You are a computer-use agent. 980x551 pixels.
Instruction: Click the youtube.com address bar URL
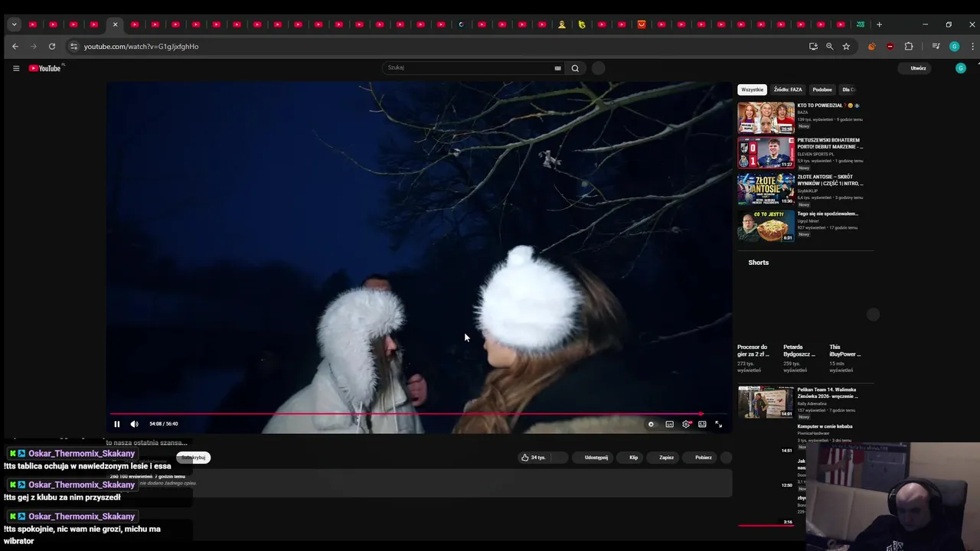click(x=141, y=47)
